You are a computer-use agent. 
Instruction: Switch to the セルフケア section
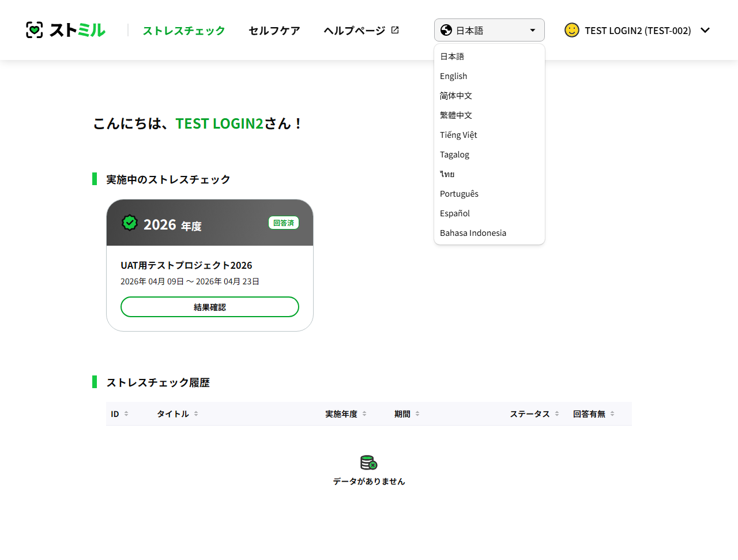pos(274,31)
